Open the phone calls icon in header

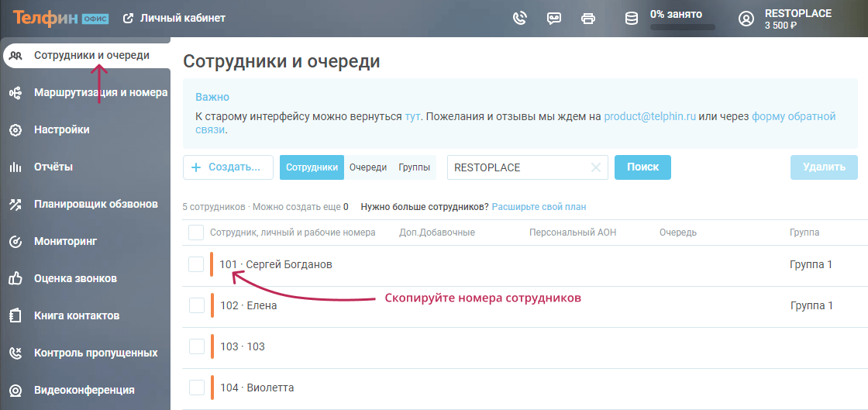[x=519, y=19]
